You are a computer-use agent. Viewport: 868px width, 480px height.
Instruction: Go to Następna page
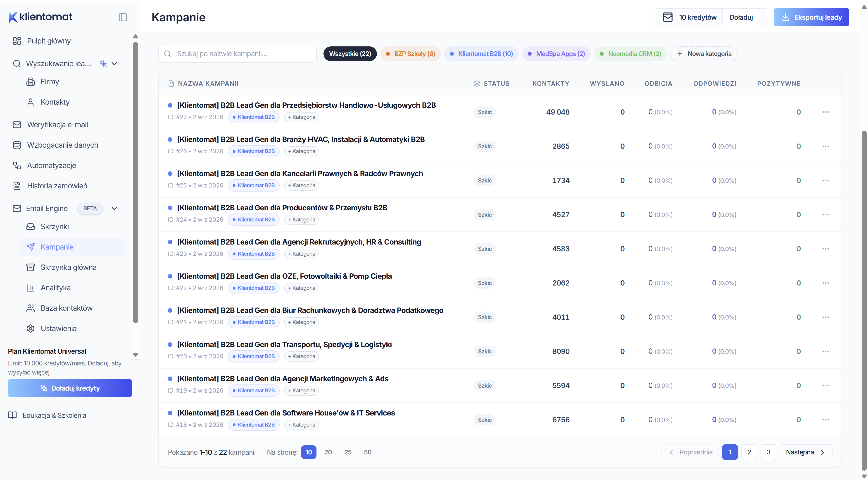click(x=806, y=452)
